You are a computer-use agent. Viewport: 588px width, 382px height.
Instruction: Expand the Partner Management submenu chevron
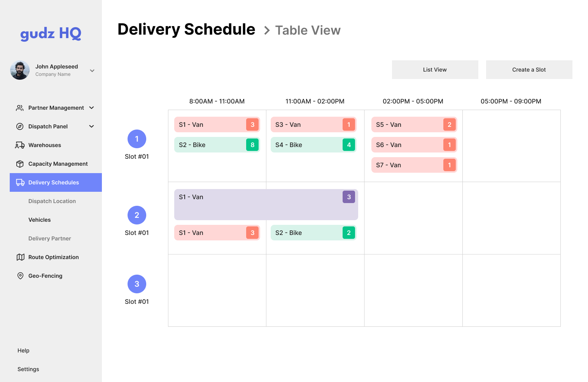point(92,108)
